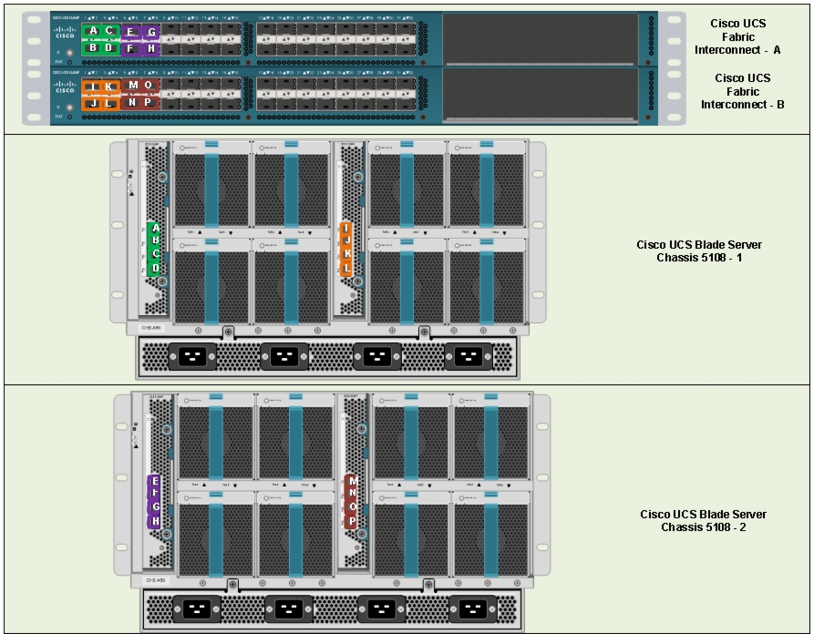Click orange IOM port I on Chassis 1
Viewport: 814px width, 644px height.
point(346,229)
